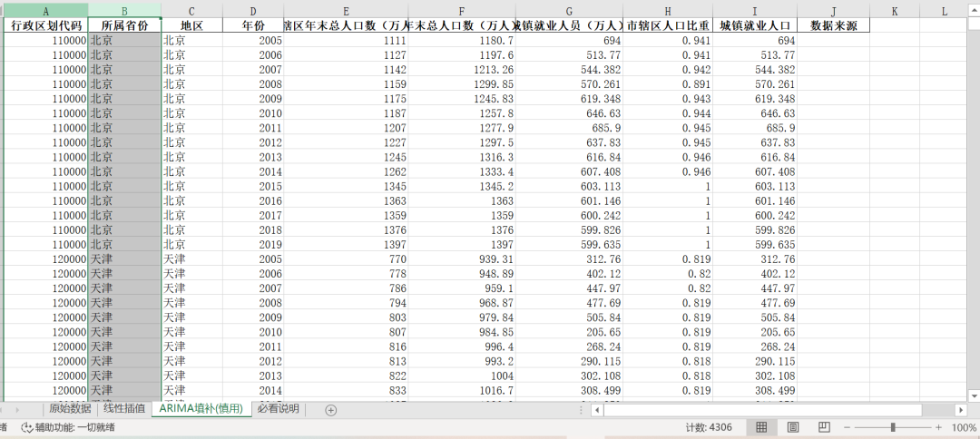
Task: Click the cell containing 1180.7
Action: (462, 40)
